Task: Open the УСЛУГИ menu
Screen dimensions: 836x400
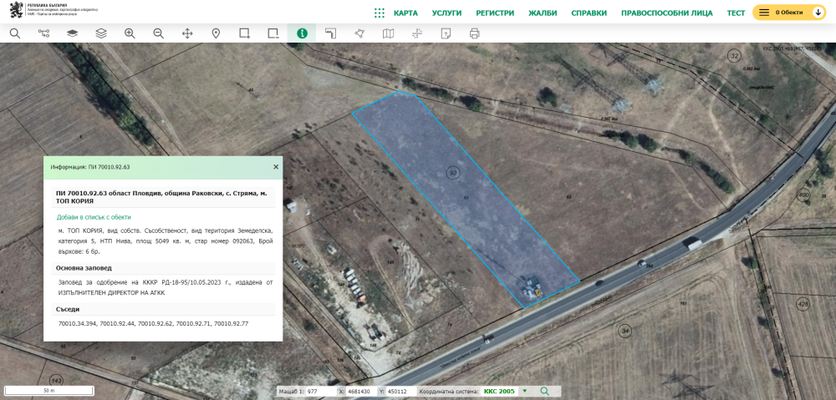Action: point(447,13)
